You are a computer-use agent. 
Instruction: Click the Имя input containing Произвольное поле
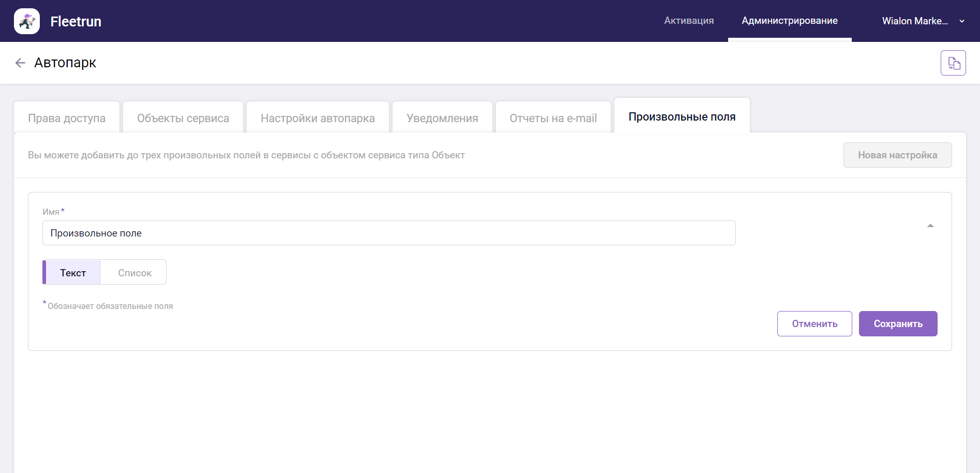click(389, 233)
